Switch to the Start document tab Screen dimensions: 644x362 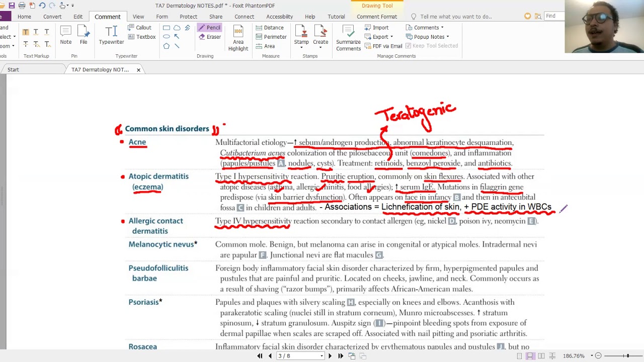pos(13,69)
